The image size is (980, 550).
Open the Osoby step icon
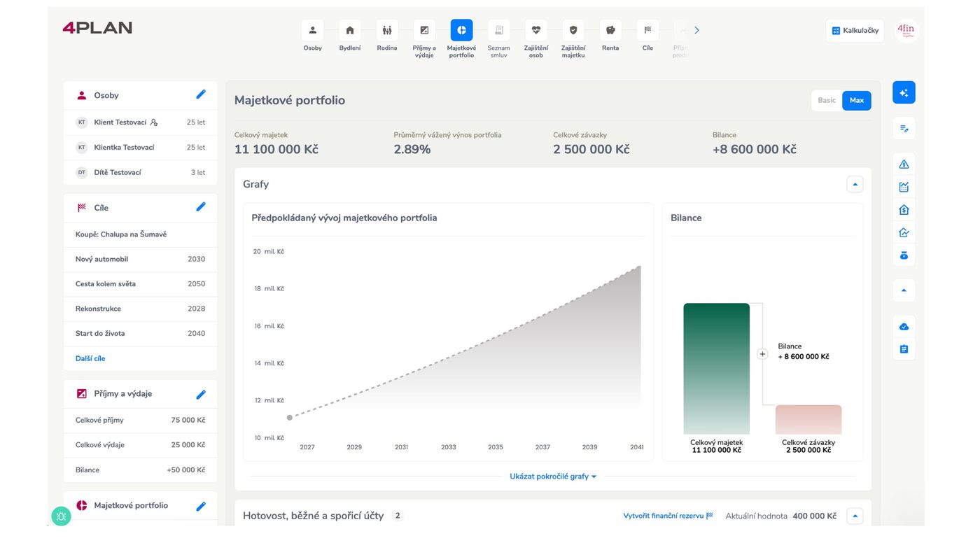coord(312,30)
